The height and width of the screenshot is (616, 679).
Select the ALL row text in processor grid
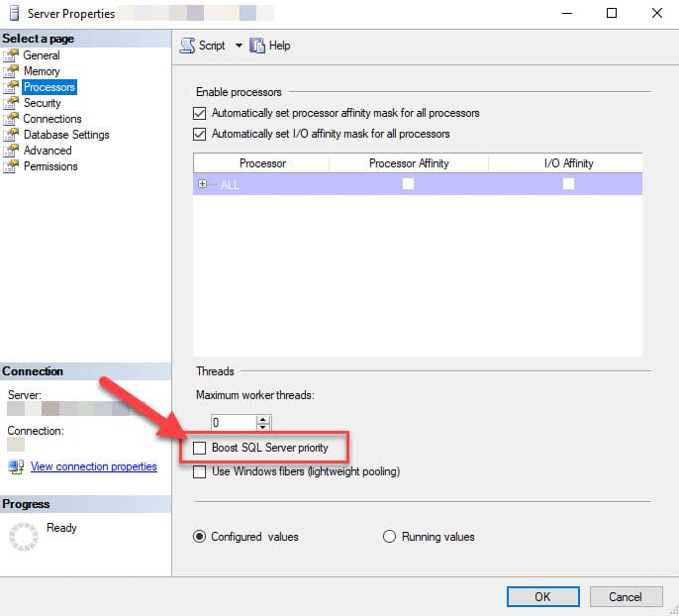(230, 185)
